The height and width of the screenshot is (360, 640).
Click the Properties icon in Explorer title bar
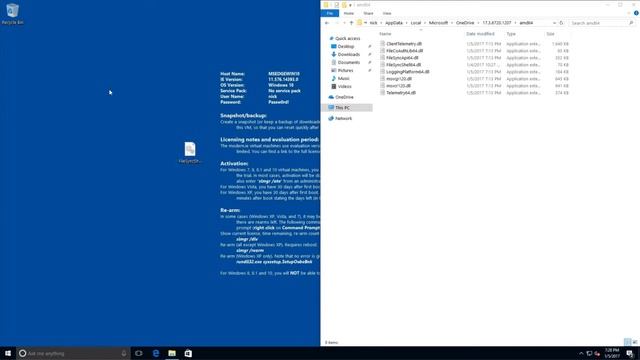point(337,5)
